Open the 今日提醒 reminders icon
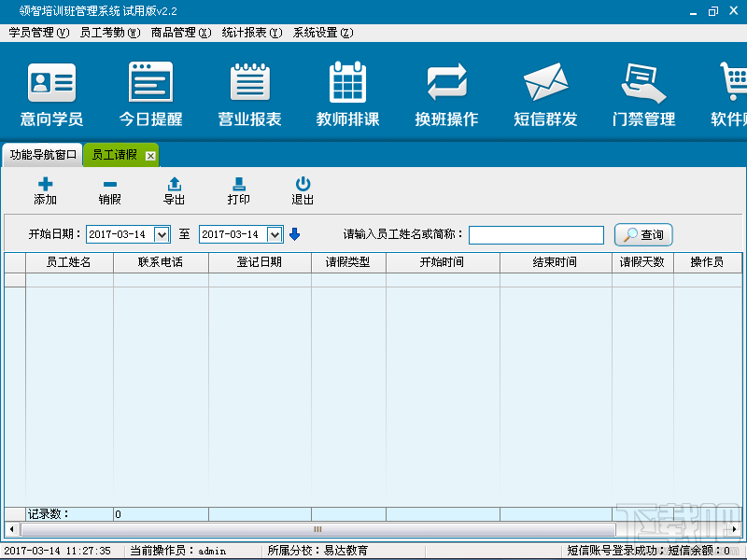This screenshot has height=560, width=747. tap(150, 94)
